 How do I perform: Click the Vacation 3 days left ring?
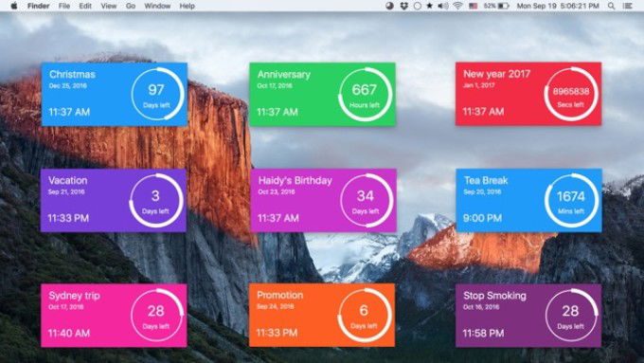pos(156,200)
